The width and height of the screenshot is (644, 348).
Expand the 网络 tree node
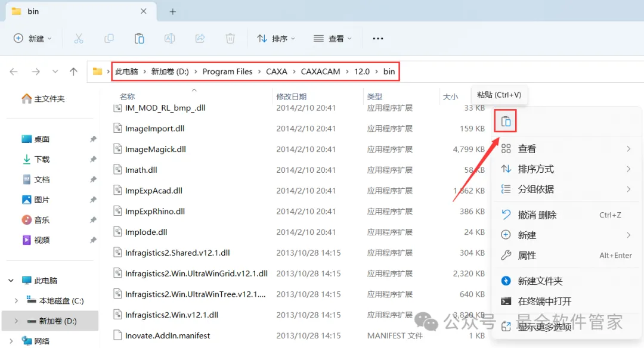[11, 341]
